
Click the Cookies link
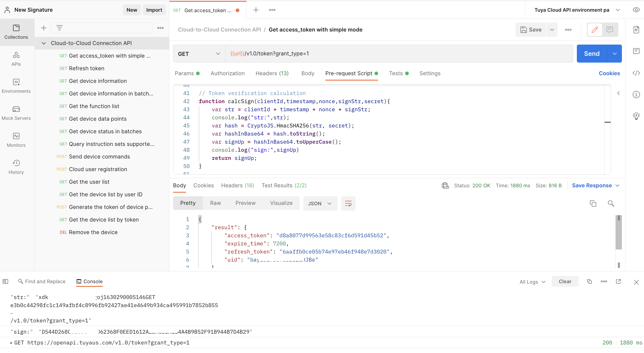pos(609,73)
